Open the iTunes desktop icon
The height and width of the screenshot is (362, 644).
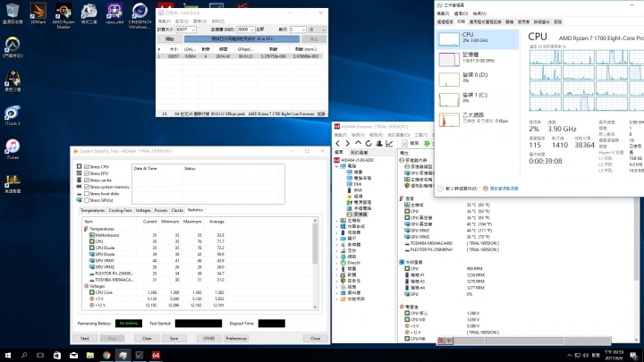click(x=13, y=149)
